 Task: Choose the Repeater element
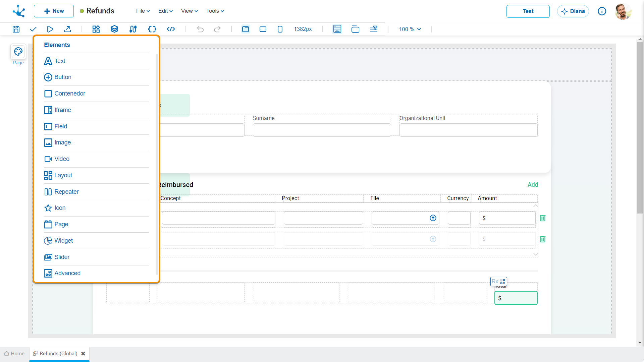pyautogui.click(x=96, y=192)
